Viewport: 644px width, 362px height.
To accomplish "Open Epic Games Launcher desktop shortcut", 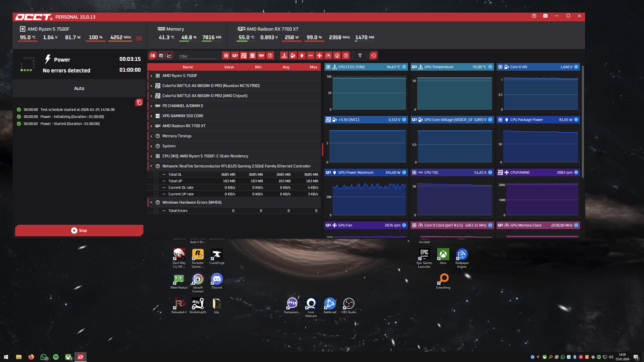I will pos(424,258).
